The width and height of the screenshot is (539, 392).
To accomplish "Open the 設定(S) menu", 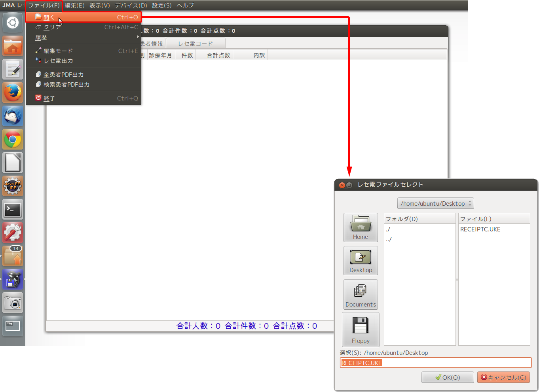I will click(162, 6).
